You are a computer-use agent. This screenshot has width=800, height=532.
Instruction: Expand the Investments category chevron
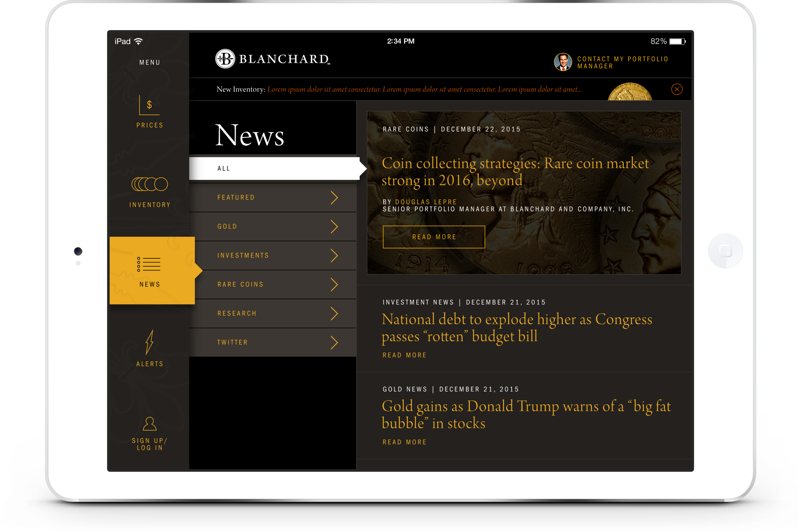334,255
